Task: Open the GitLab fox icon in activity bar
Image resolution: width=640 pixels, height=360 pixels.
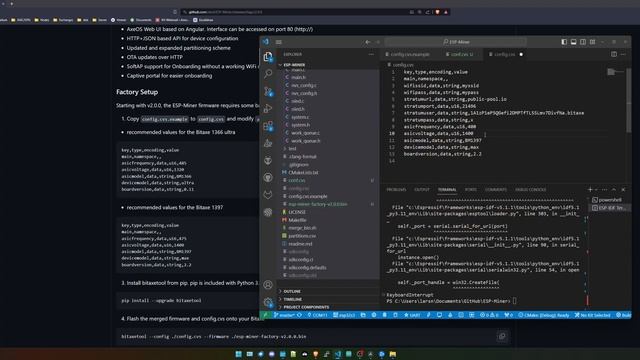Action: click(268, 195)
